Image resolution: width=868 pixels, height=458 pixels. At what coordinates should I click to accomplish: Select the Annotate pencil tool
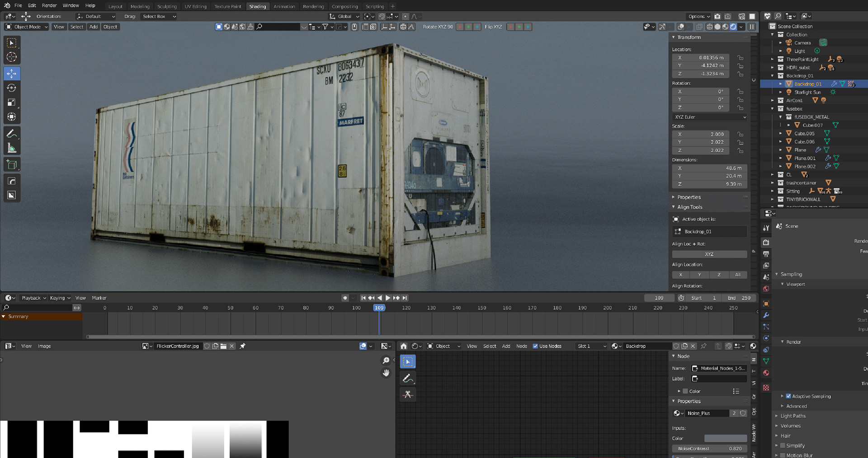(x=12, y=134)
